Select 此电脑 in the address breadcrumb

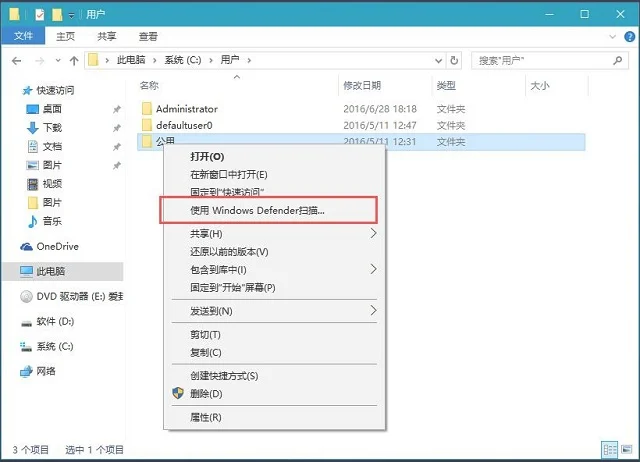(131, 60)
